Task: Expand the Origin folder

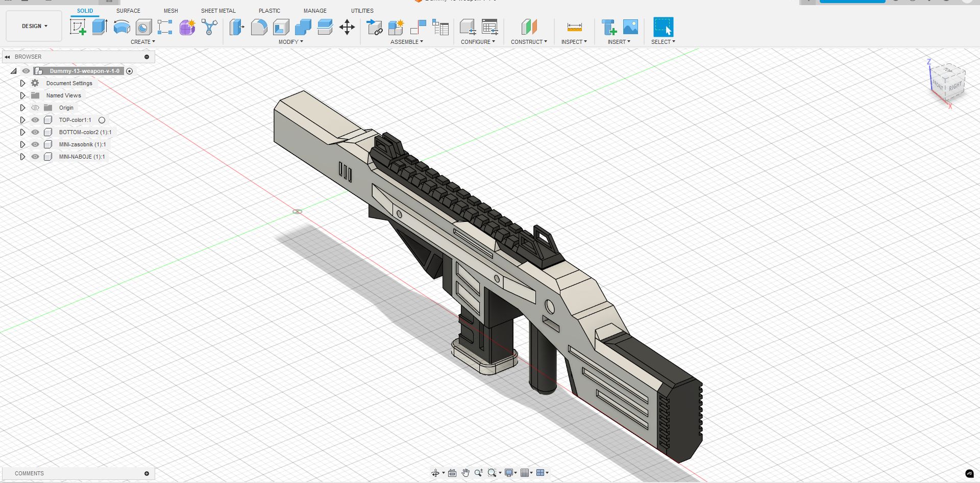Action: click(22, 108)
